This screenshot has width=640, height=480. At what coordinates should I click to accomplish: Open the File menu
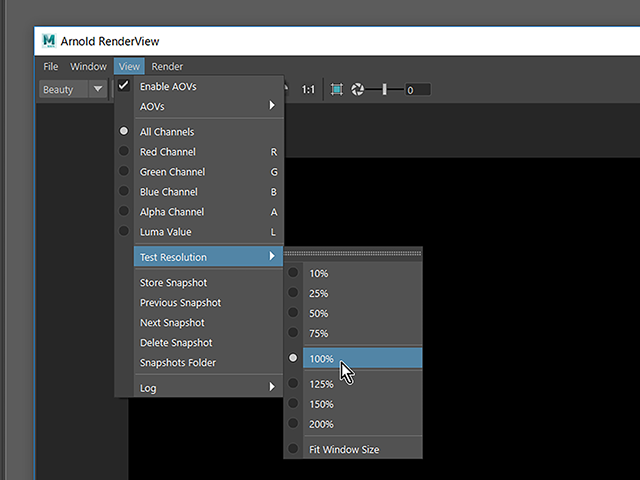(x=51, y=67)
